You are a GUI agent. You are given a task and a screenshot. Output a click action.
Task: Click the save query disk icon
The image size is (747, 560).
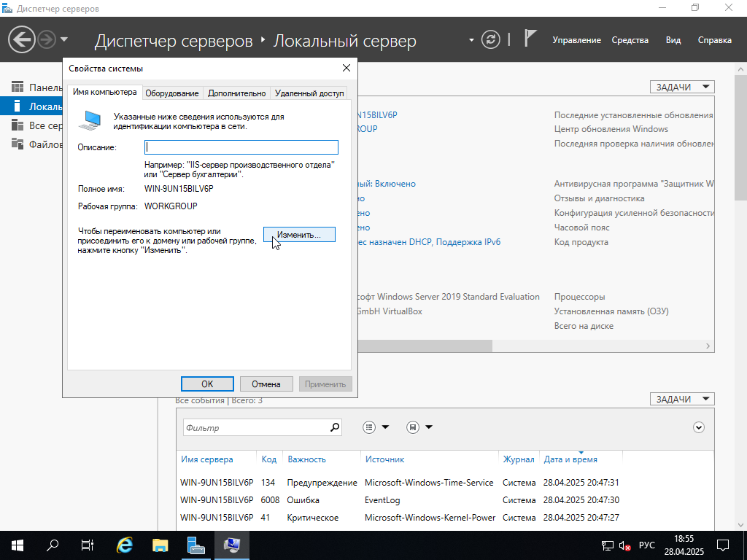(413, 427)
